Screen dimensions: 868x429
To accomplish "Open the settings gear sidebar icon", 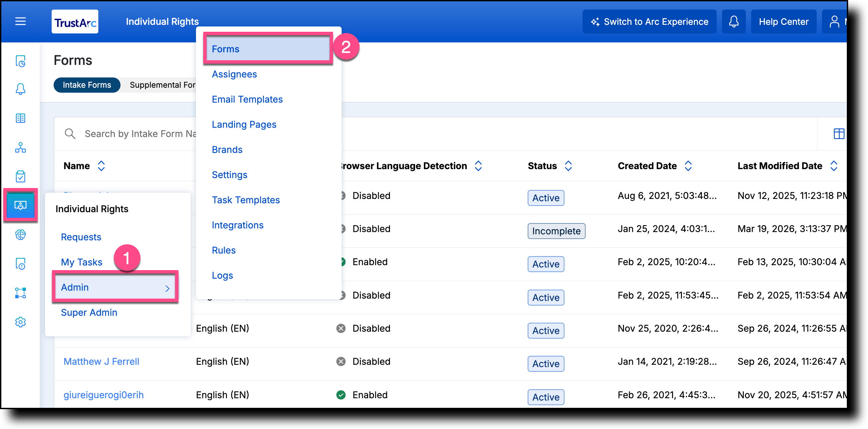I will coord(21,322).
